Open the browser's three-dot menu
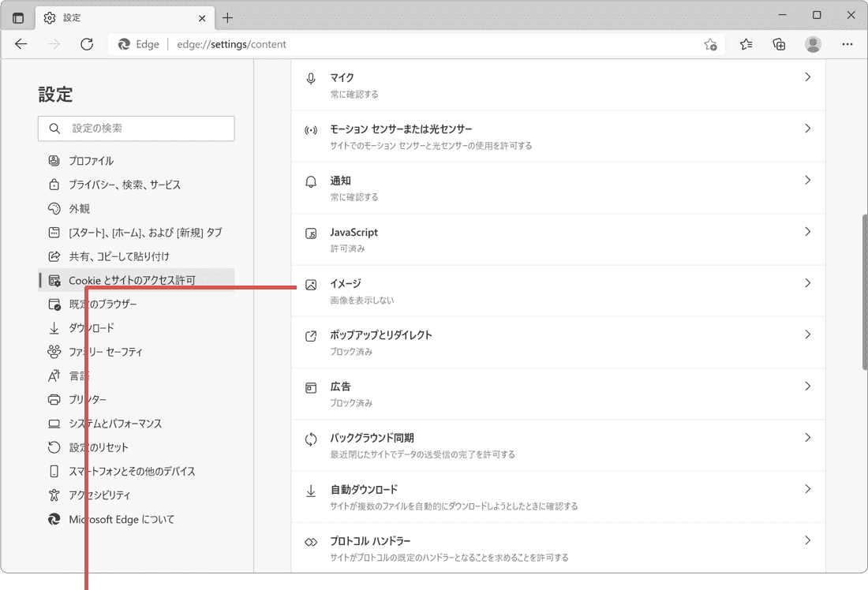 (847, 45)
